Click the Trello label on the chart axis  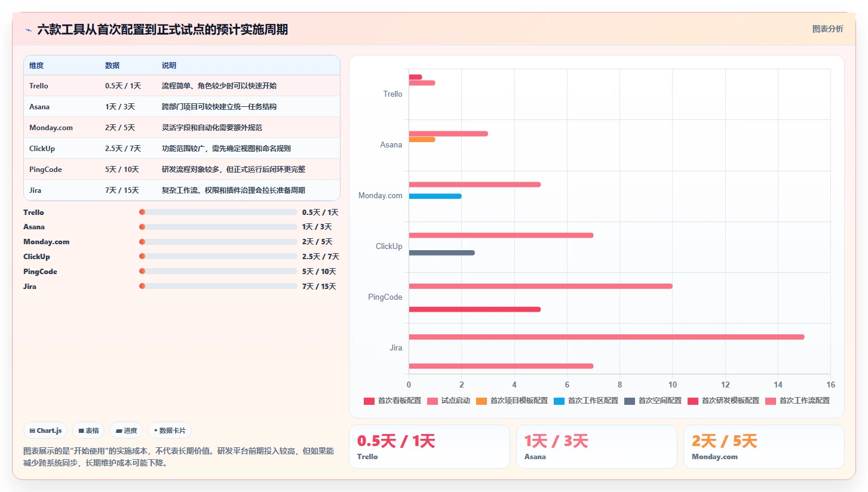click(392, 94)
